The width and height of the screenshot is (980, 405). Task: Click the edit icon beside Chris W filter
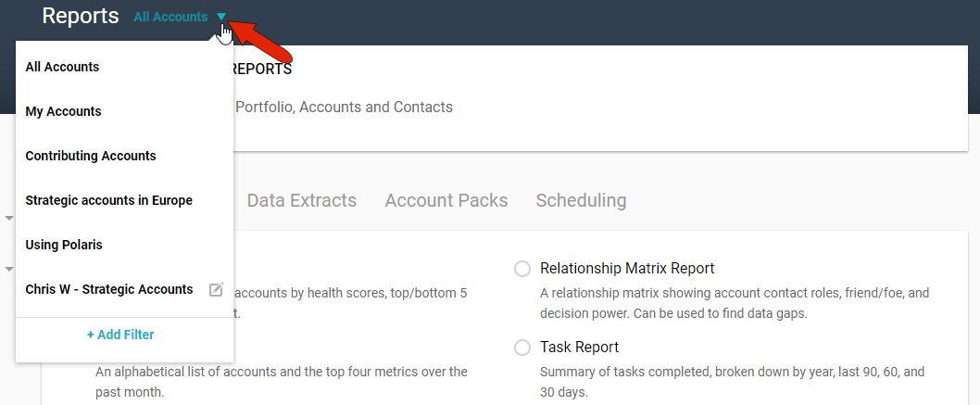coord(216,290)
